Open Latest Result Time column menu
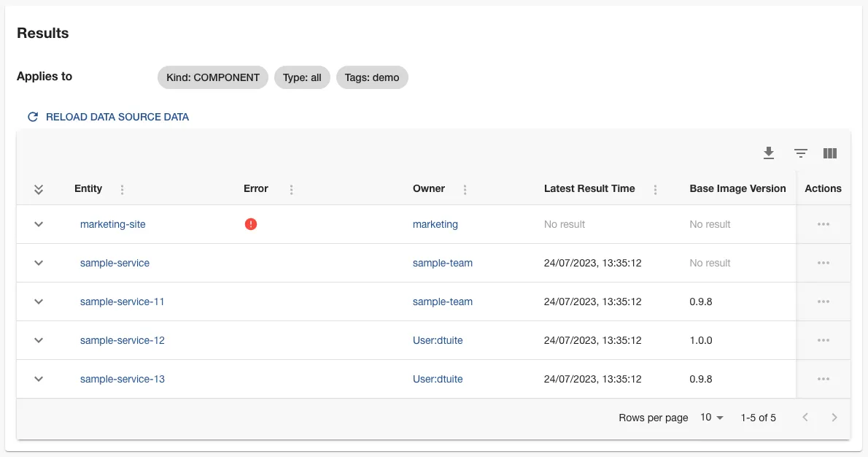The image size is (868, 457). (655, 189)
